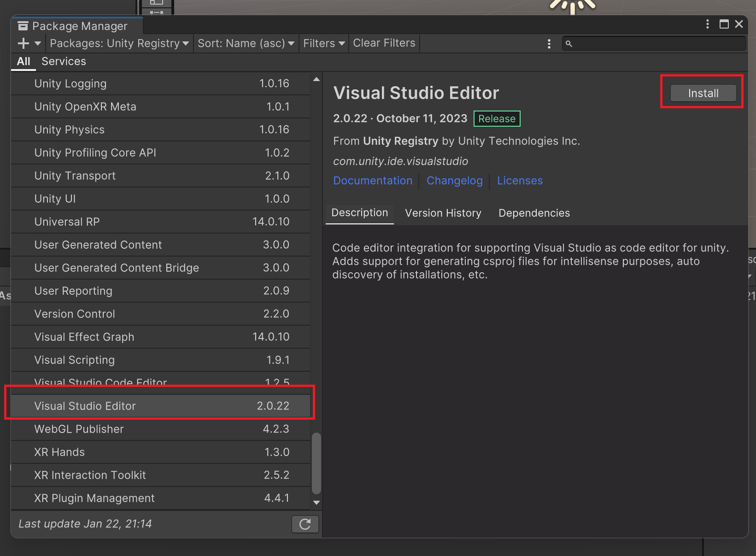The height and width of the screenshot is (556, 756).
Task: Expand the Packages: Unity Registry dropdown
Action: pyautogui.click(x=119, y=43)
